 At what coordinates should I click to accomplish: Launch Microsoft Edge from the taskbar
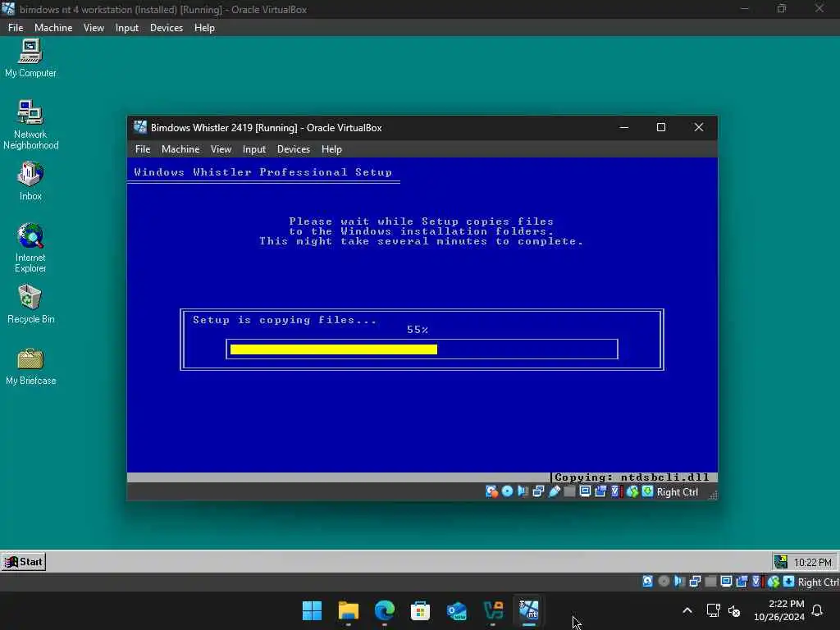point(384,610)
